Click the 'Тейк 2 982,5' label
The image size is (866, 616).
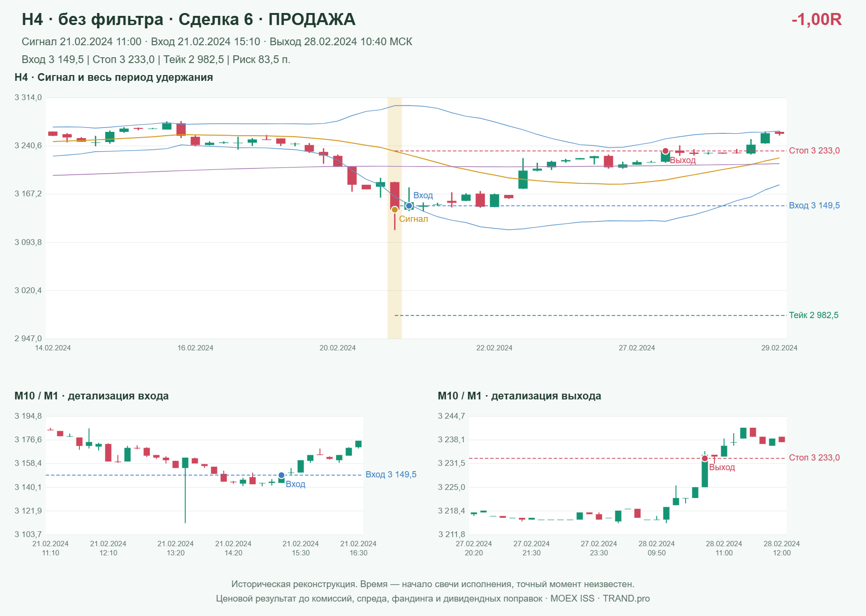[814, 315]
